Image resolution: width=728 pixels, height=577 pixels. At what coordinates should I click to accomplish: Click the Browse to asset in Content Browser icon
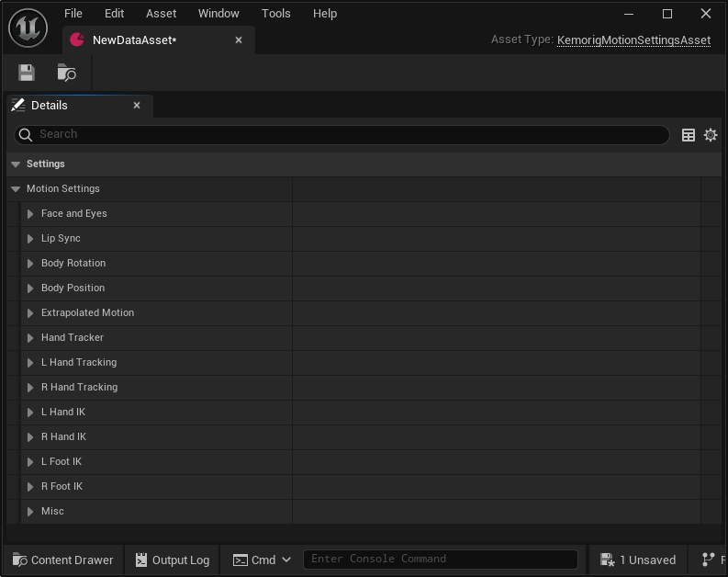point(66,73)
